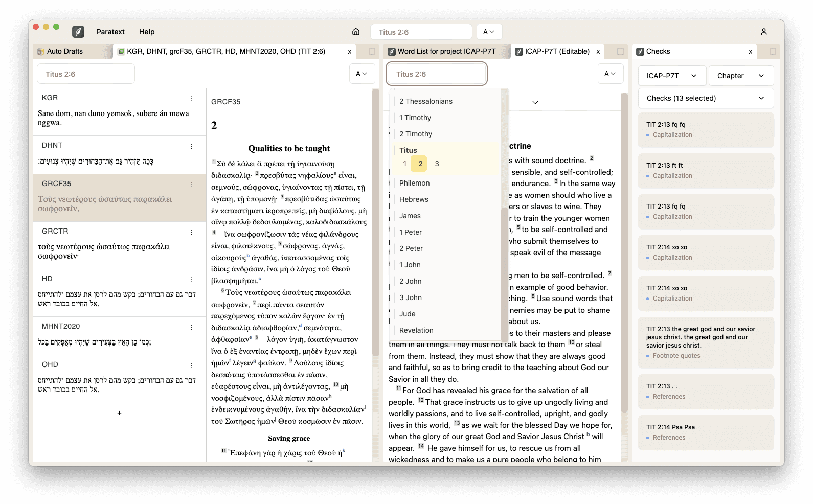Image resolution: width=813 pixels, height=504 pixels.
Task: Open the TIT 2:14 Psa Psa References result
Action: point(706,432)
